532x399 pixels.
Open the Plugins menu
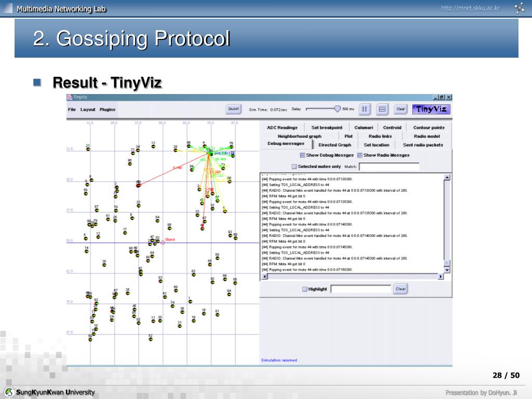coord(107,110)
